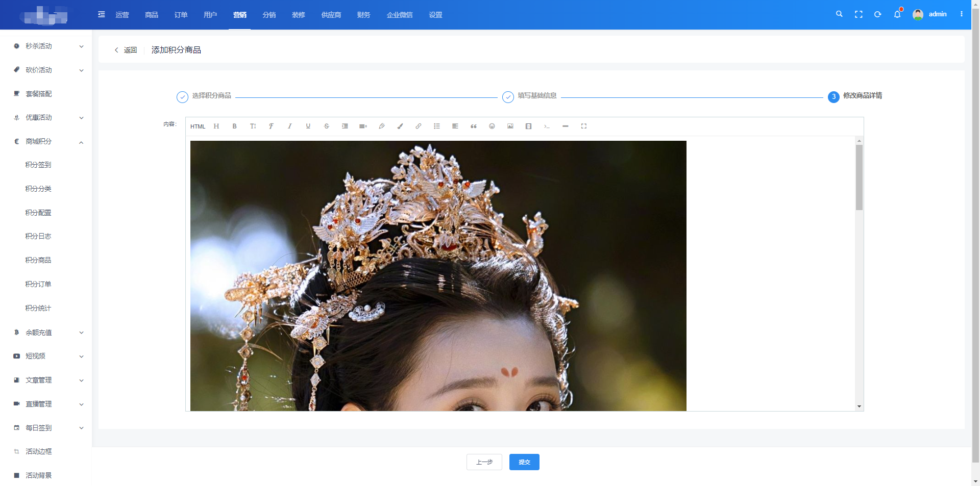Open the 设置 top menu

[436, 15]
